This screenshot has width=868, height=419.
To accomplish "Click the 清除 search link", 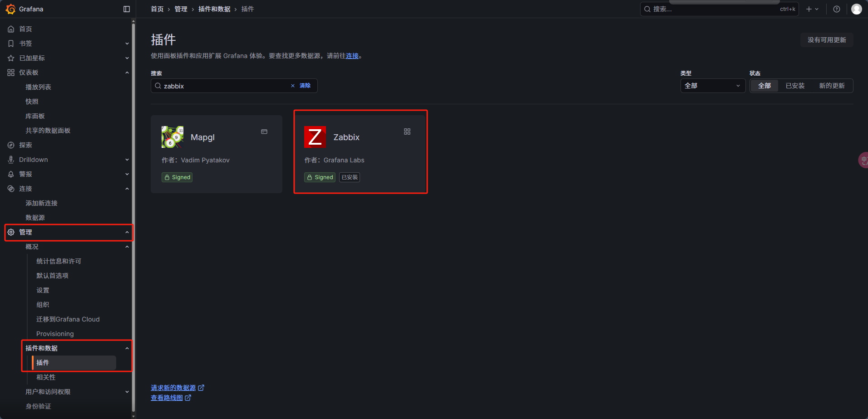I will pyautogui.click(x=305, y=86).
